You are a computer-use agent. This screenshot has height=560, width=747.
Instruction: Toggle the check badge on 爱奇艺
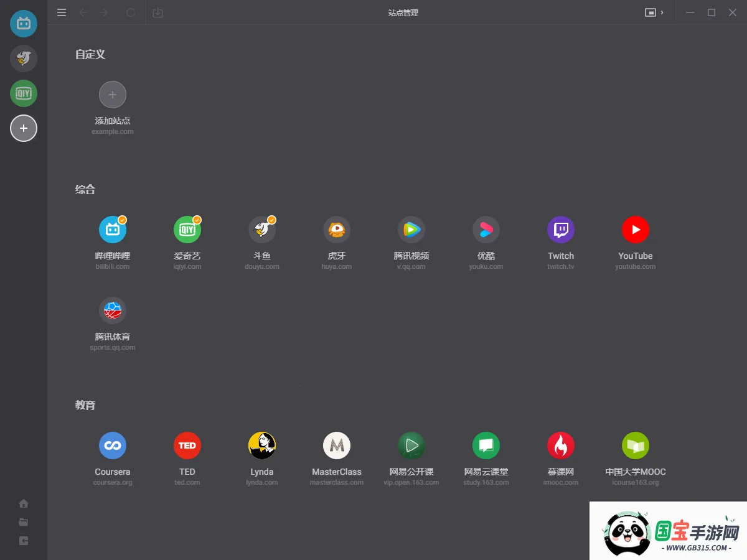pyautogui.click(x=197, y=220)
